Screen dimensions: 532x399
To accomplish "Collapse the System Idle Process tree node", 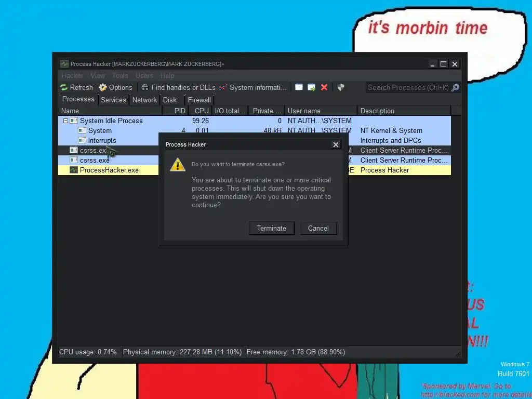I will point(66,121).
